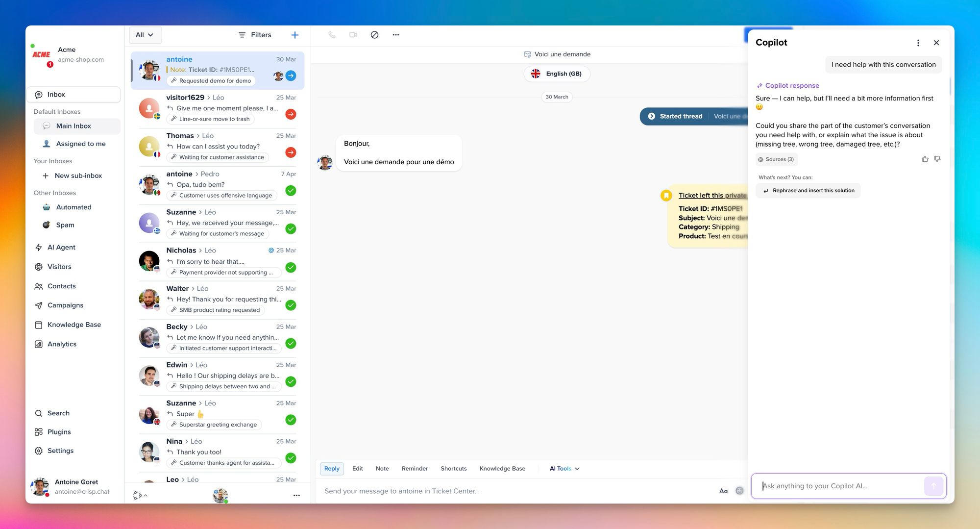Viewport: 980px width, 529px height.
Task: Click thumbs down on Copilot response
Action: 937,159
